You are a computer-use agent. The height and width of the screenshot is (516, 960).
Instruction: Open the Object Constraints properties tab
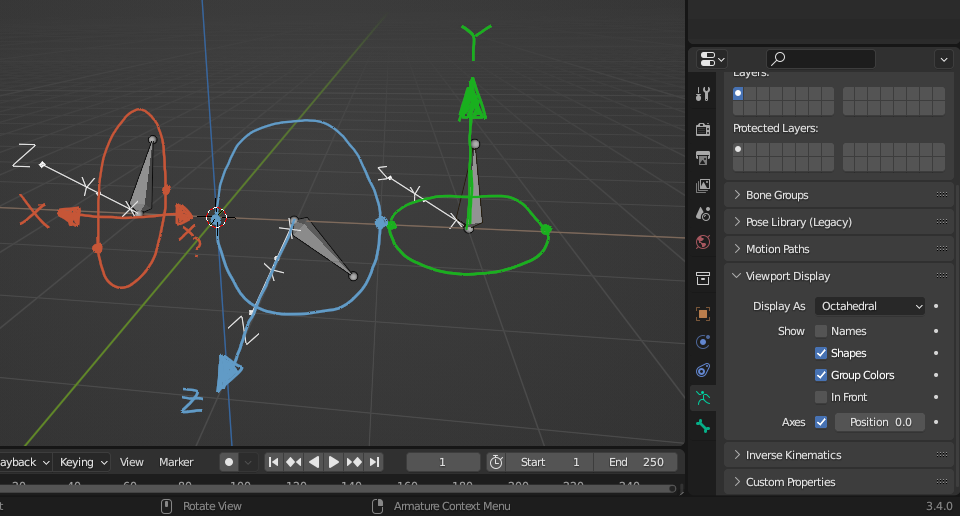[x=703, y=370]
